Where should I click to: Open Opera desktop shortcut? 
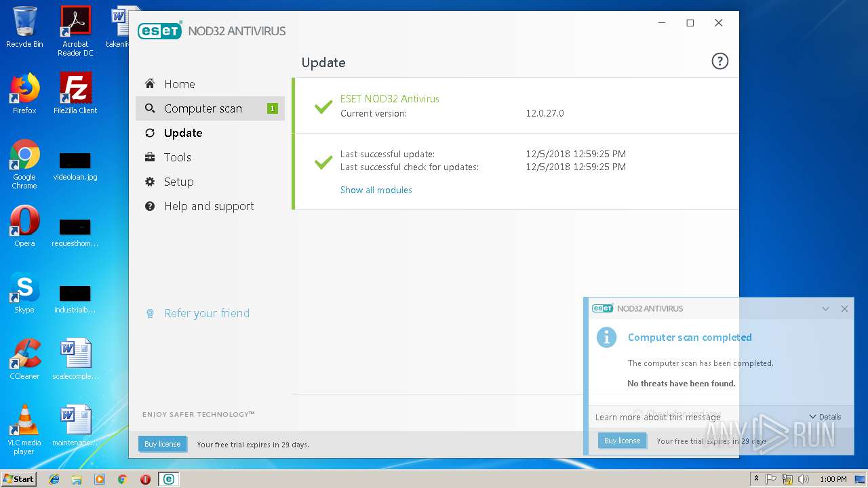[24, 226]
